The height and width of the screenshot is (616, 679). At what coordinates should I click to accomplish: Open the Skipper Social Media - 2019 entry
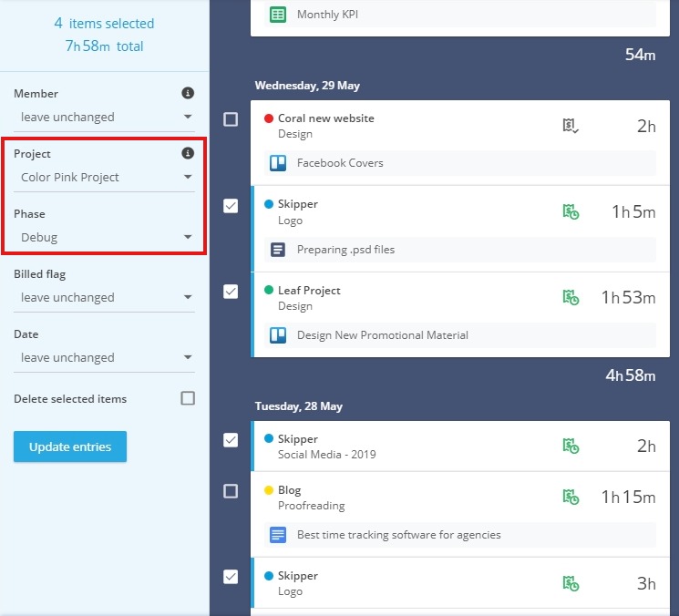(460, 447)
